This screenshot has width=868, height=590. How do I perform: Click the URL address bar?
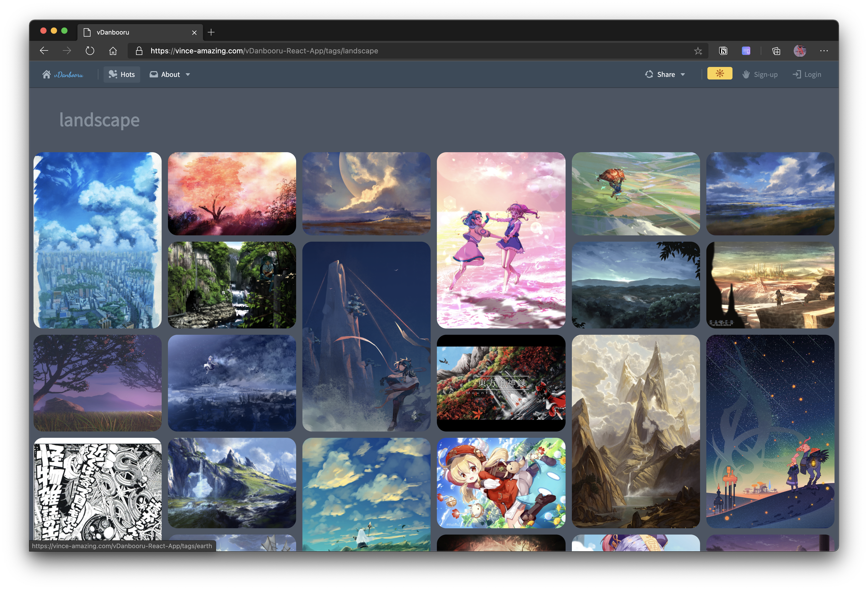[x=411, y=51]
